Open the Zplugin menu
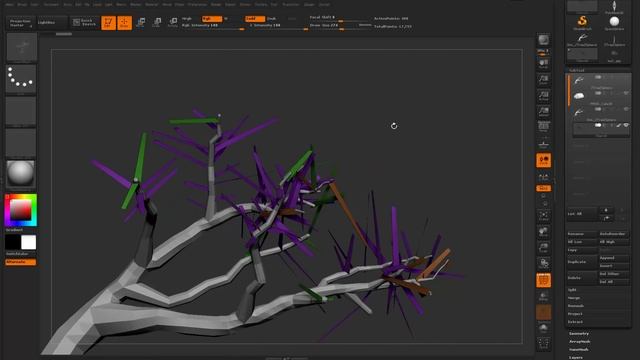This screenshot has width=640, height=360. point(309,4)
